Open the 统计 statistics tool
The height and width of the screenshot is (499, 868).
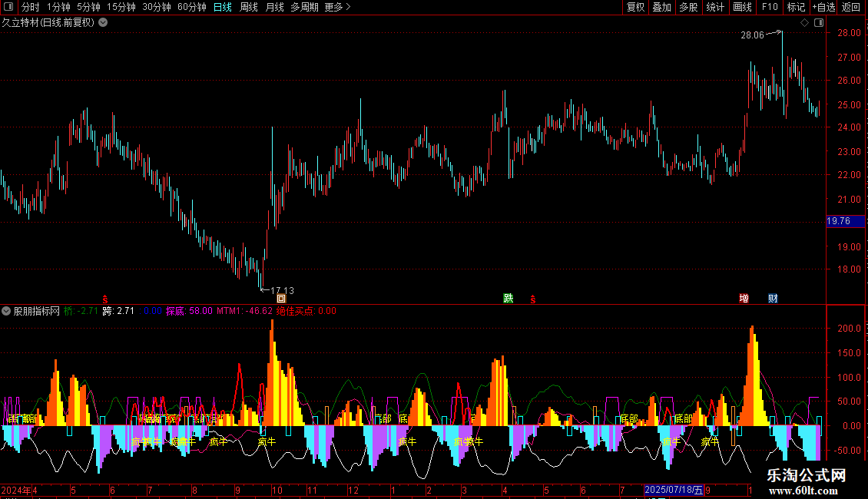(715, 7)
